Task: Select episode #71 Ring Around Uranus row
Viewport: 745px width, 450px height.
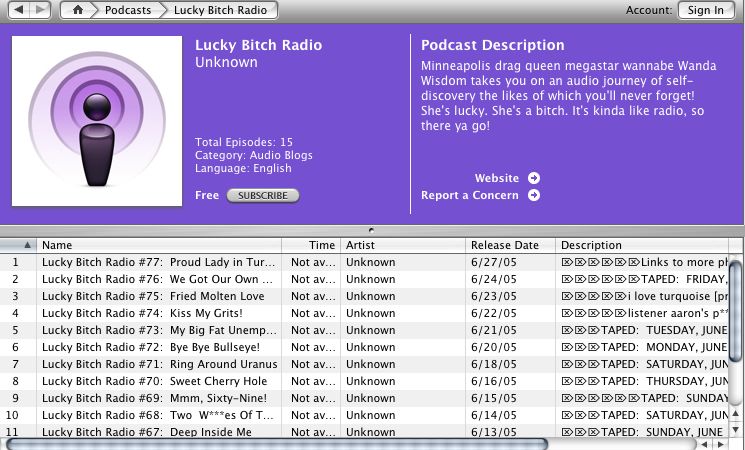Action: [364, 364]
